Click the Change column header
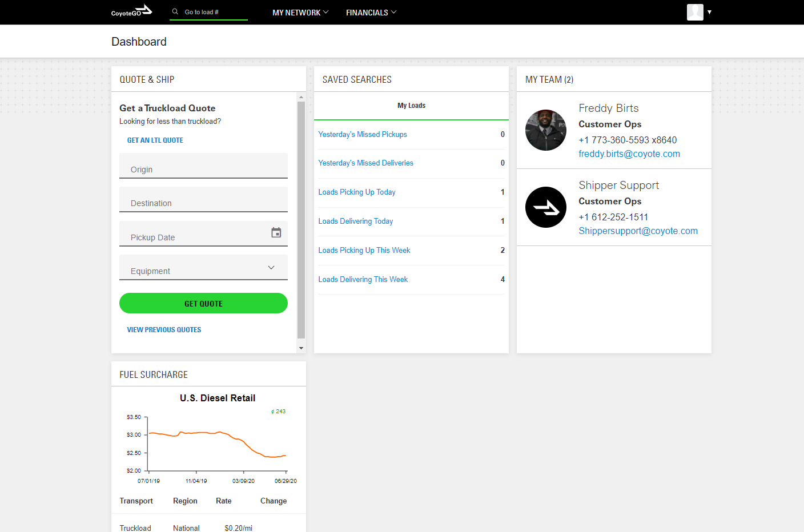This screenshot has width=804, height=532. 274,501
